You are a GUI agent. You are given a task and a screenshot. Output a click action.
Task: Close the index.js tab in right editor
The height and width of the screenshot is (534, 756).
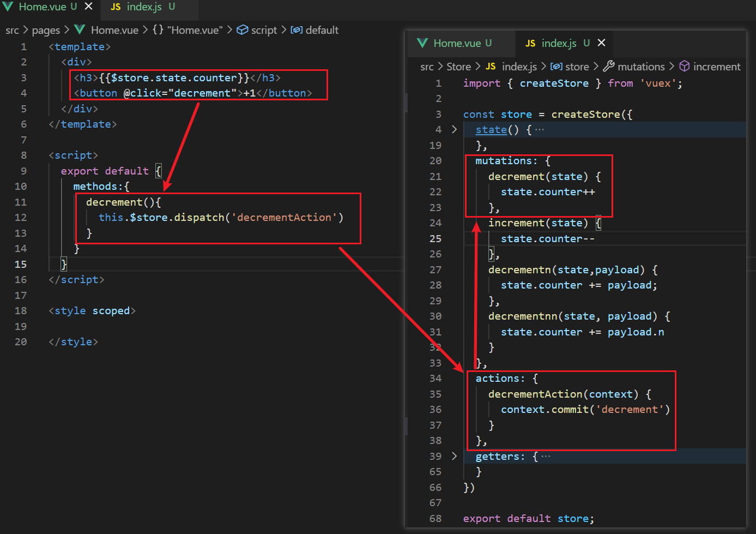coord(601,43)
